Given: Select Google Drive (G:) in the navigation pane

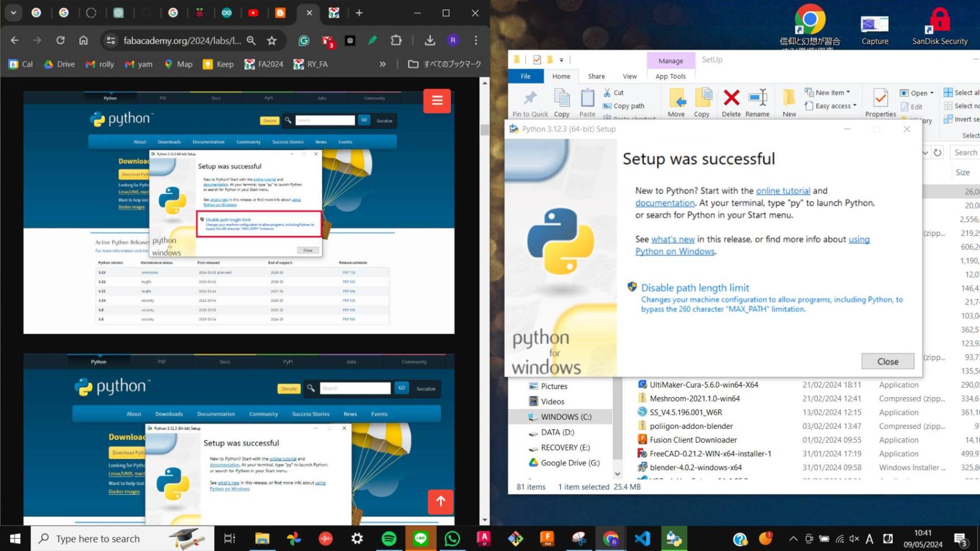Looking at the screenshot, I should click(563, 463).
